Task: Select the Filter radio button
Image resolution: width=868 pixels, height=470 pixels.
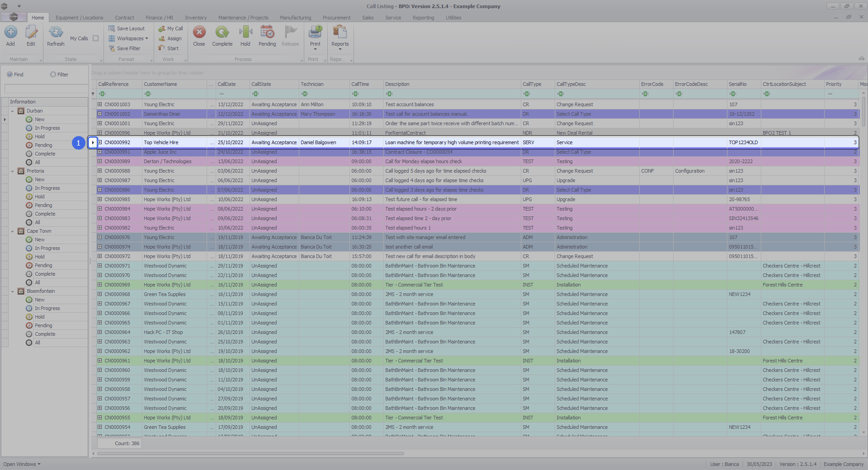Action: tap(53, 75)
